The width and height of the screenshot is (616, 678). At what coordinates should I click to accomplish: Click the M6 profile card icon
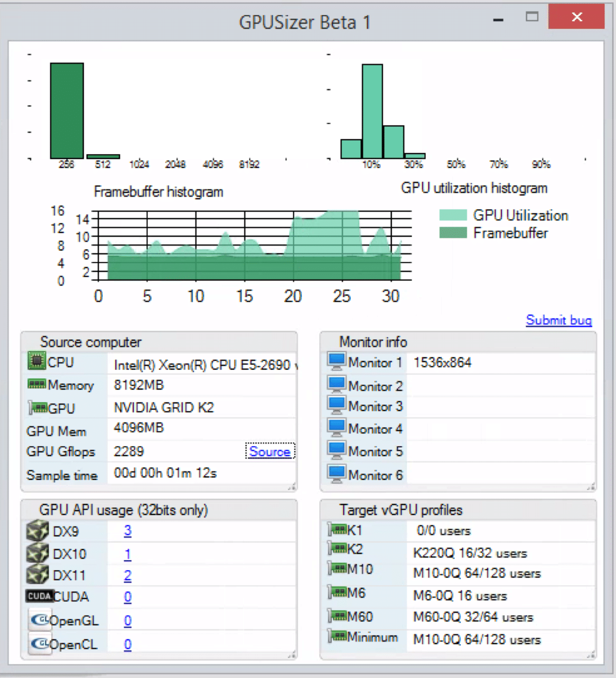(x=337, y=592)
